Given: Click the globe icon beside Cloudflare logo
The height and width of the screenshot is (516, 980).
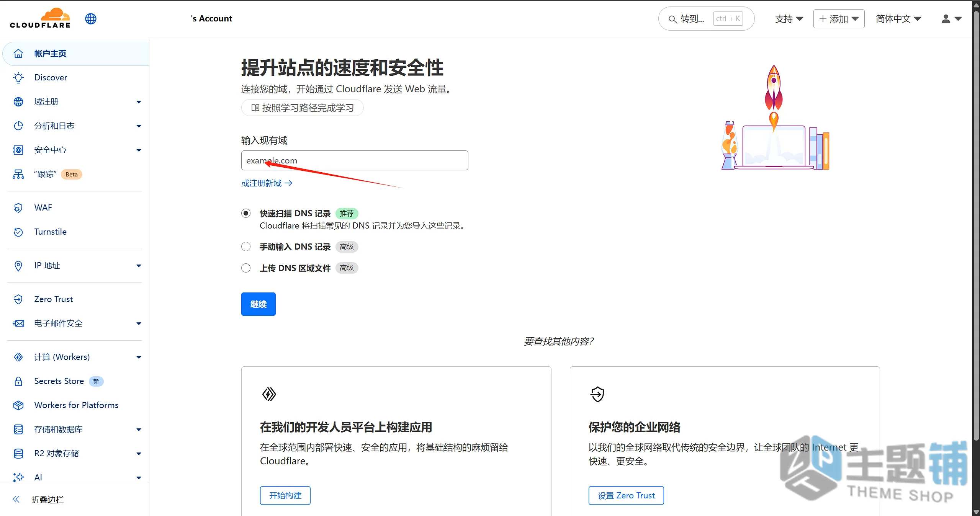Looking at the screenshot, I should click(x=91, y=18).
